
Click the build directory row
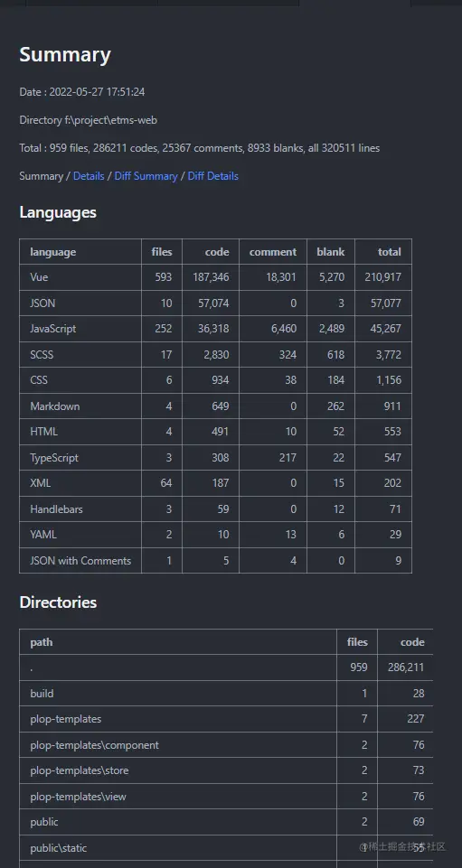tap(226, 694)
